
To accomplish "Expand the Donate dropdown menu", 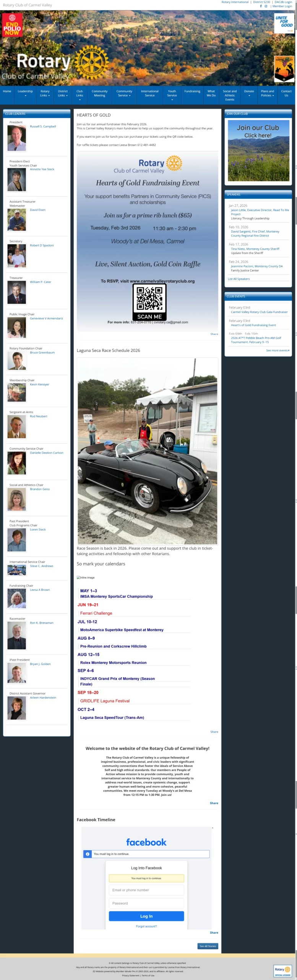I will point(249,93).
